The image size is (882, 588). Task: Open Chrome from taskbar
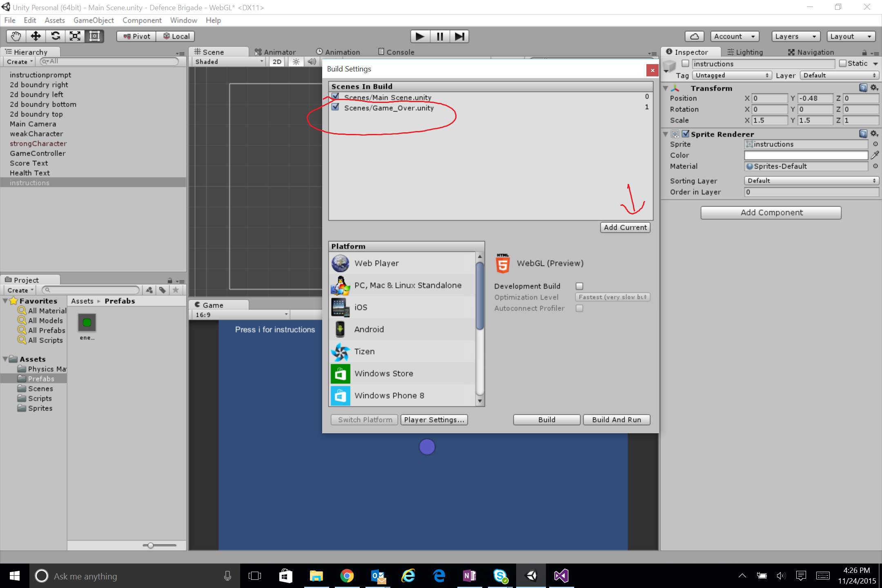(x=347, y=576)
